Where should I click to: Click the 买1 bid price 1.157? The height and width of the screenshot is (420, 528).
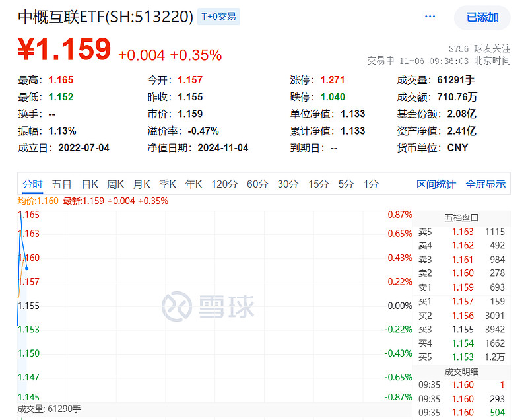(x=462, y=302)
